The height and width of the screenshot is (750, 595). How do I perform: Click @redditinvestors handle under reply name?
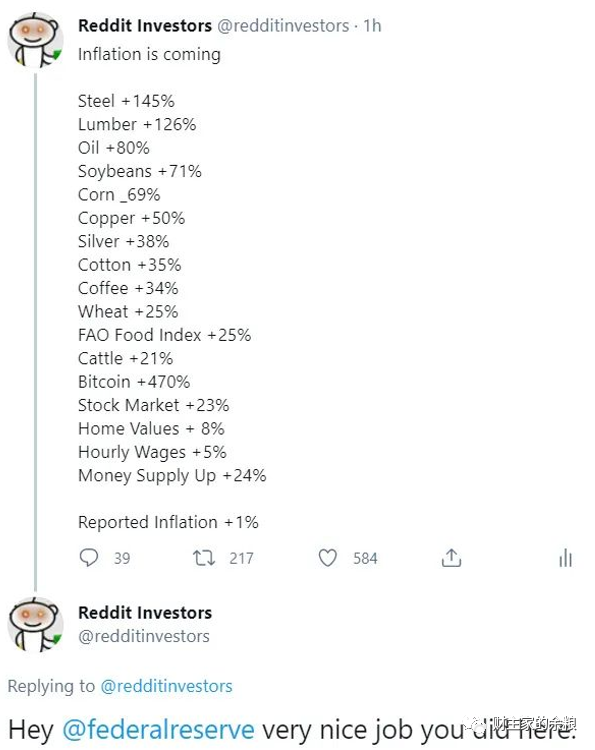tap(144, 636)
